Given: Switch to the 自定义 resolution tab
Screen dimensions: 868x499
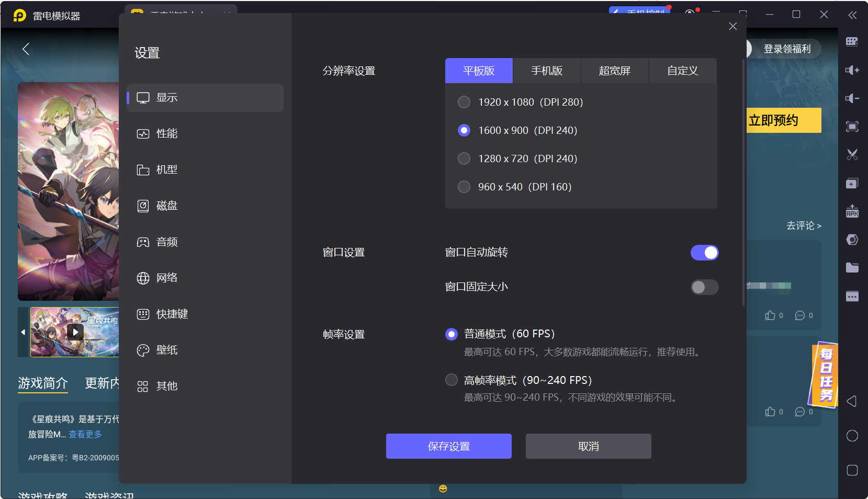Looking at the screenshot, I should click(x=683, y=71).
